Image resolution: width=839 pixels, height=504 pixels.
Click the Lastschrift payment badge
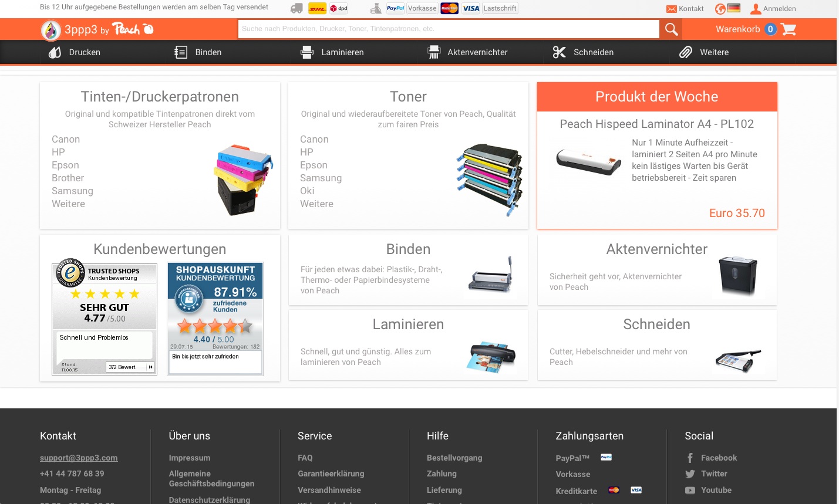coord(500,8)
